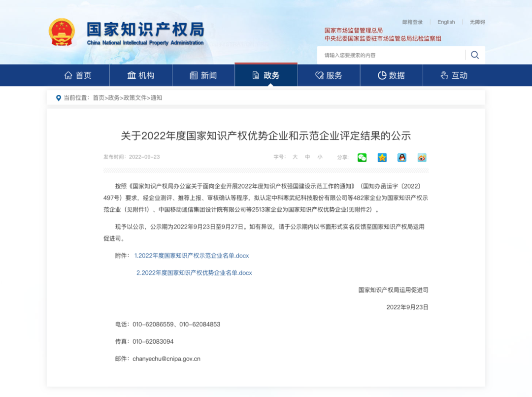This screenshot has width=532, height=397.
Task: Open the 无障碍 accessibility link
Action: [477, 22]
